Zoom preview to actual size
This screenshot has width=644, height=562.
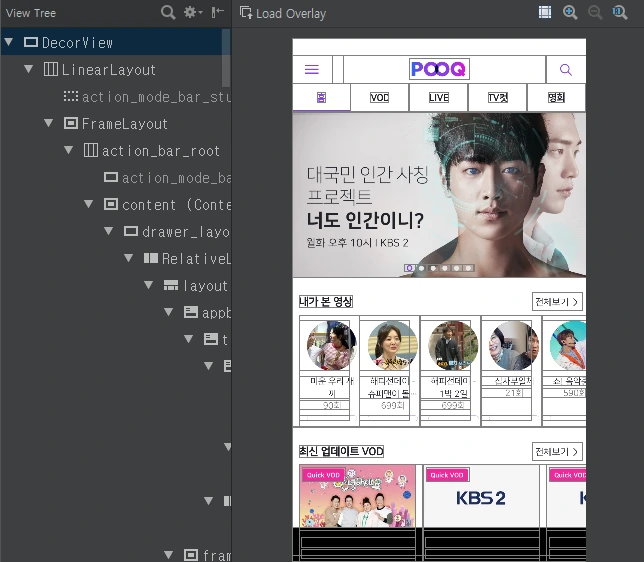pos(620,12)
